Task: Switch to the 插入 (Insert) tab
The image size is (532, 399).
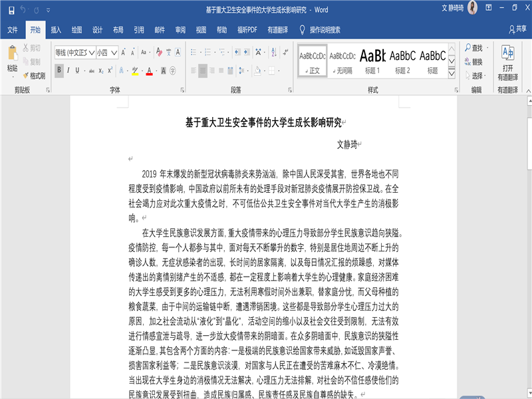Action: click(x=56, y=30)
